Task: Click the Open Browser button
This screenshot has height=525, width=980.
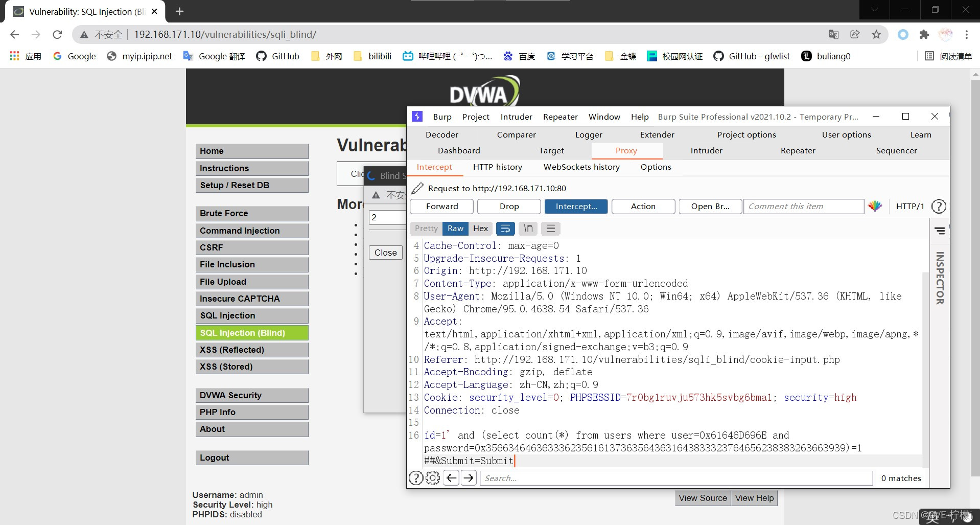Action: (710, 206)
